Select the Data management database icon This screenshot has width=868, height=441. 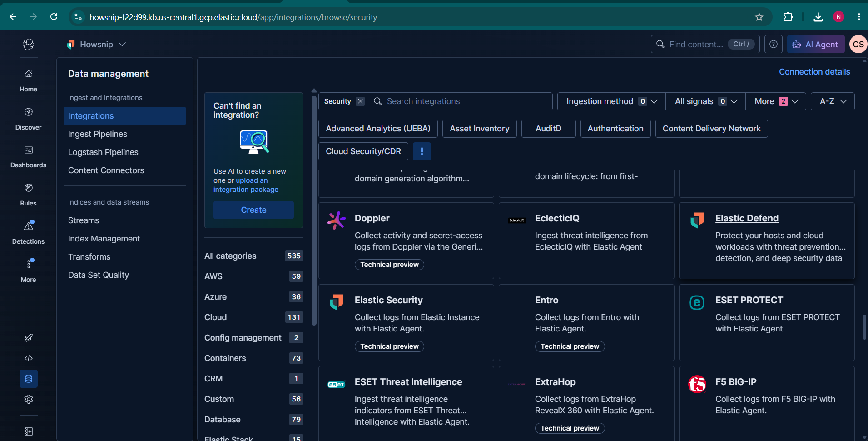point(29,379)
